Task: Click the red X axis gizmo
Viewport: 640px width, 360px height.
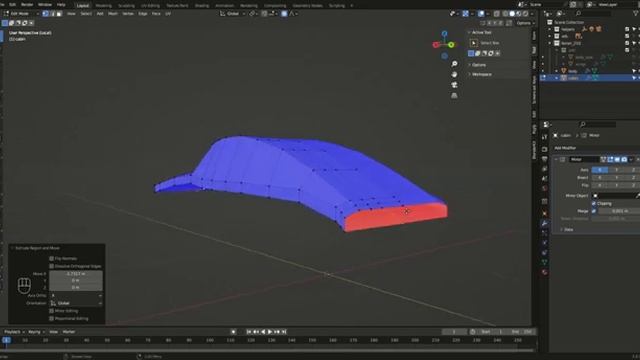Action: (436, 44)
